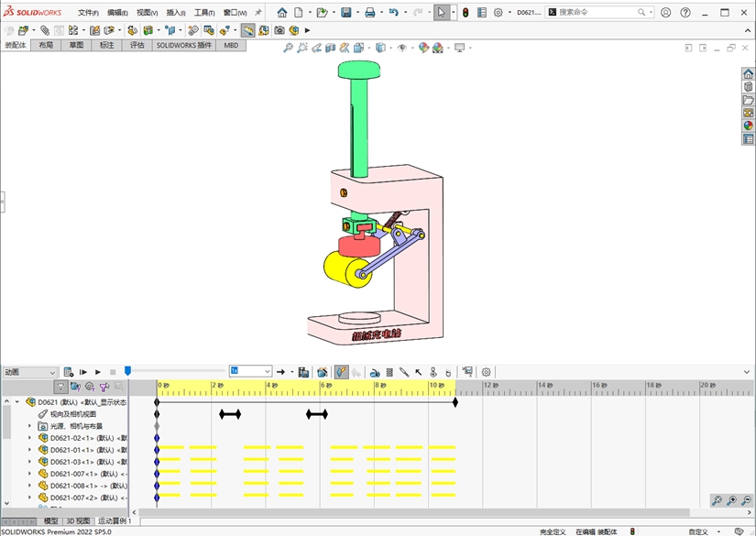Expand the D0621-02<1> component tree node
Viewport: 756px width, 536px height.
29,438
